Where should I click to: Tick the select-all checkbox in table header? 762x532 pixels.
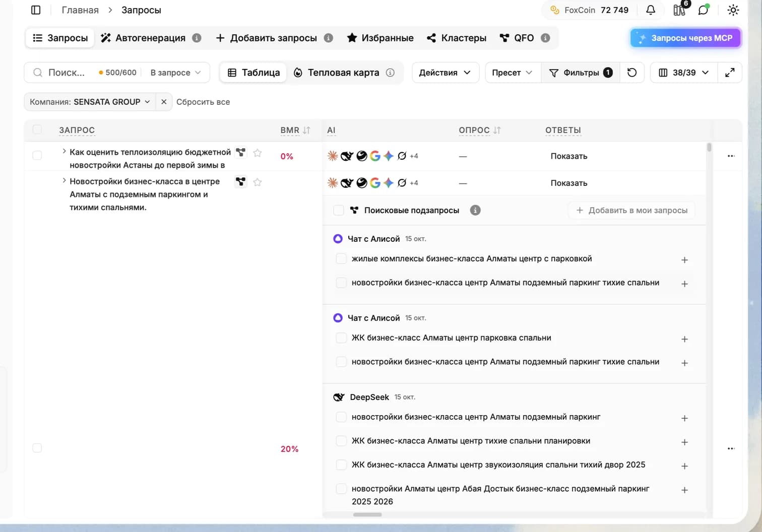37,129
